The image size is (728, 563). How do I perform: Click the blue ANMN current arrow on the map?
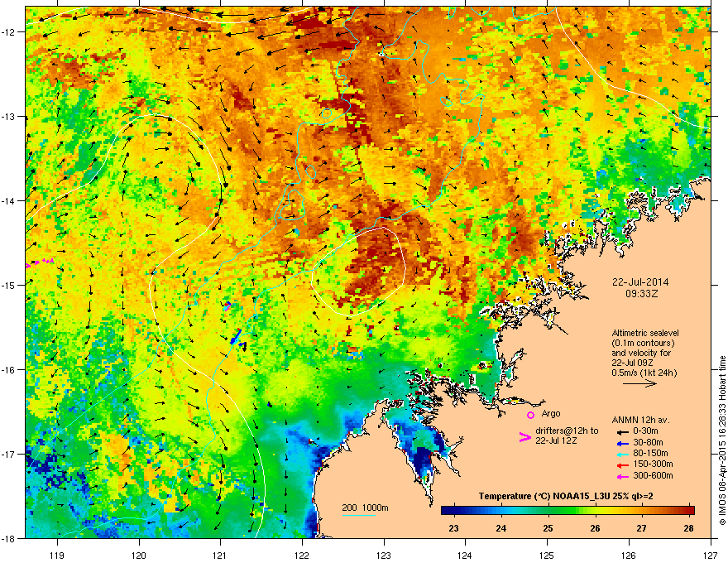236,336
